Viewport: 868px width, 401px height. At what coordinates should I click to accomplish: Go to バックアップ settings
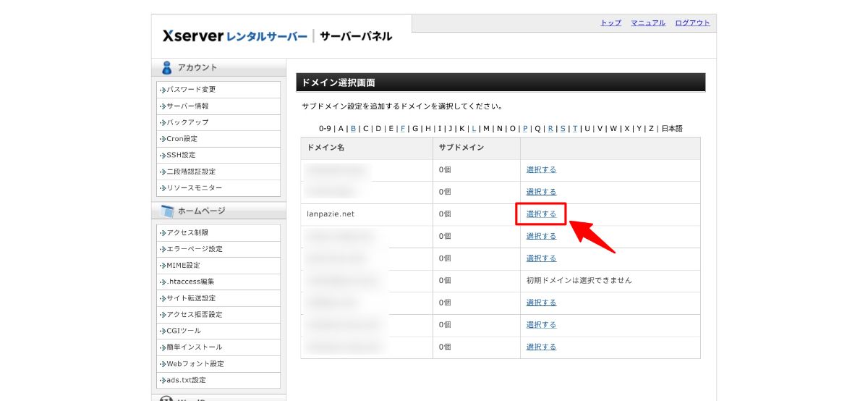point(187,122)
